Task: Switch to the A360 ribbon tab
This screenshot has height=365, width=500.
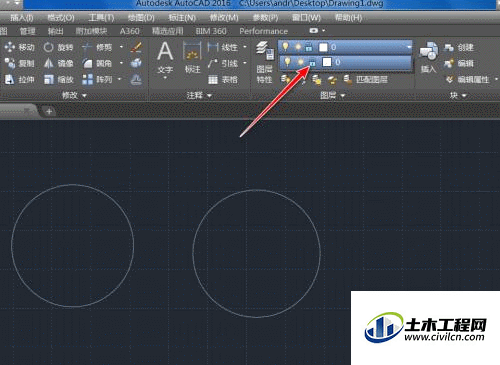Action: (x=130, y=31)
